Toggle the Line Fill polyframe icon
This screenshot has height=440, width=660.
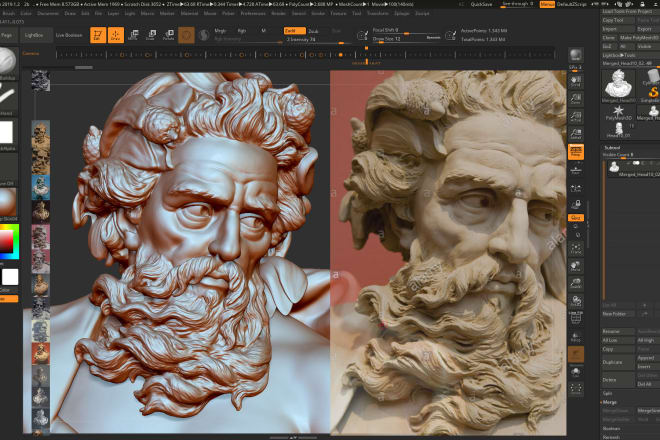click(x=576, y=318)
